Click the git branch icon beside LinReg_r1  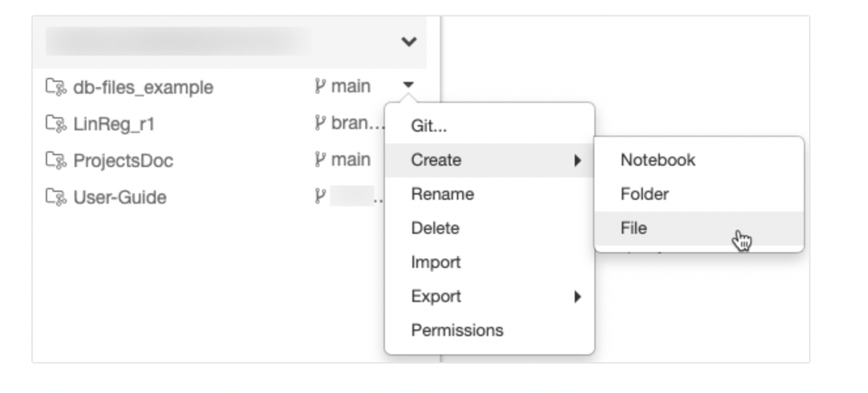320,123
